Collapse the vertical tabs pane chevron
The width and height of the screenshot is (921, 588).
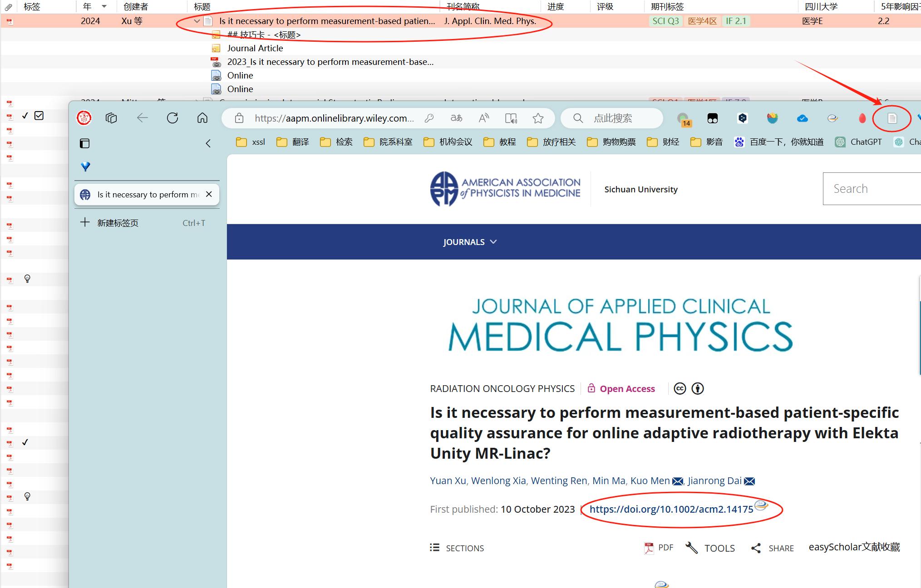coord(208,143)
